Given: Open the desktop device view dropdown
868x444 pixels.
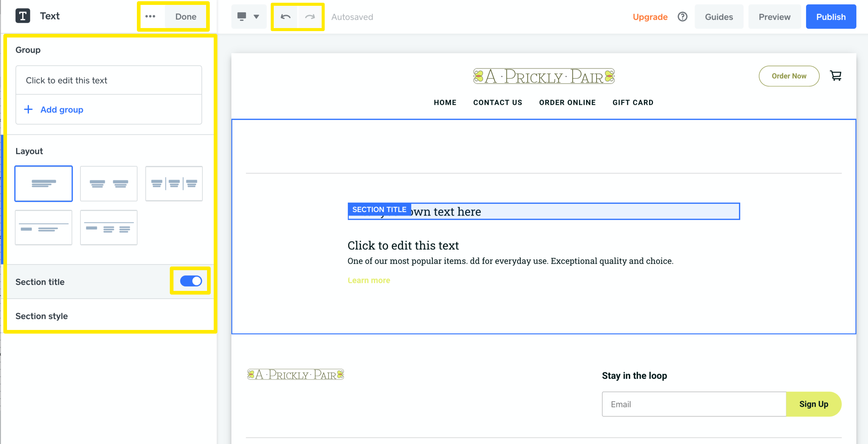Looking at the screenshot, I should point(248,16).
